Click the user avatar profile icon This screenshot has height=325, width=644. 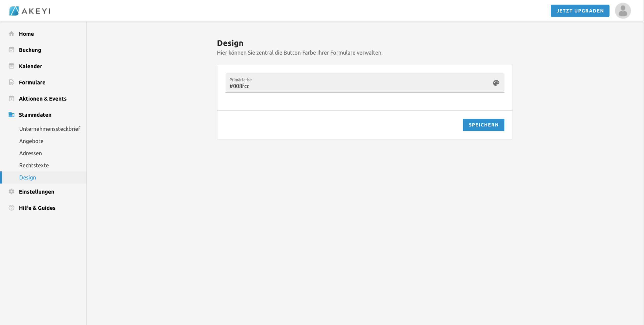click(623, 11)
